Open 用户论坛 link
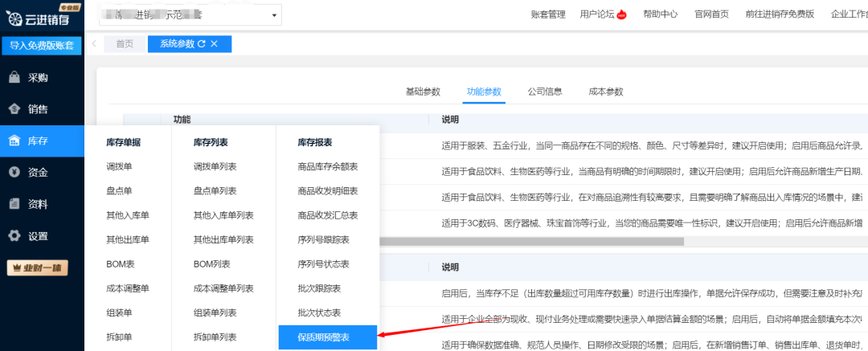Viewport: 868px width, 351px height. point(597,15)
